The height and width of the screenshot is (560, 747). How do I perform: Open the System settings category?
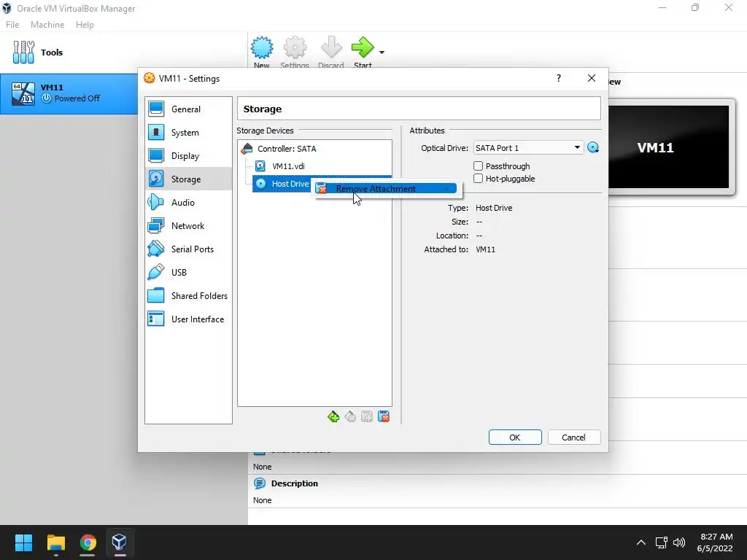point(188,133)
